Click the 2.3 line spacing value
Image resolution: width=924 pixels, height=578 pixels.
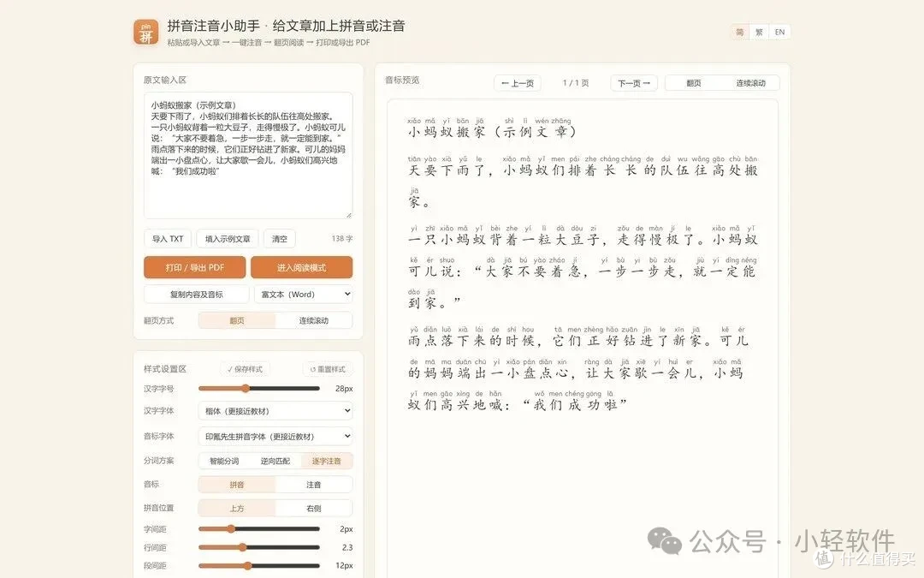[x=347, y=547]
